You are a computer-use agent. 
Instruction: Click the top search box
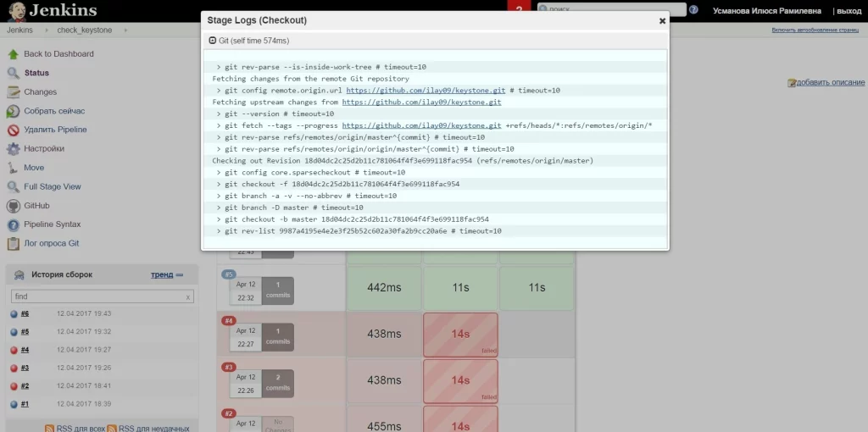(x=611, y=9)
